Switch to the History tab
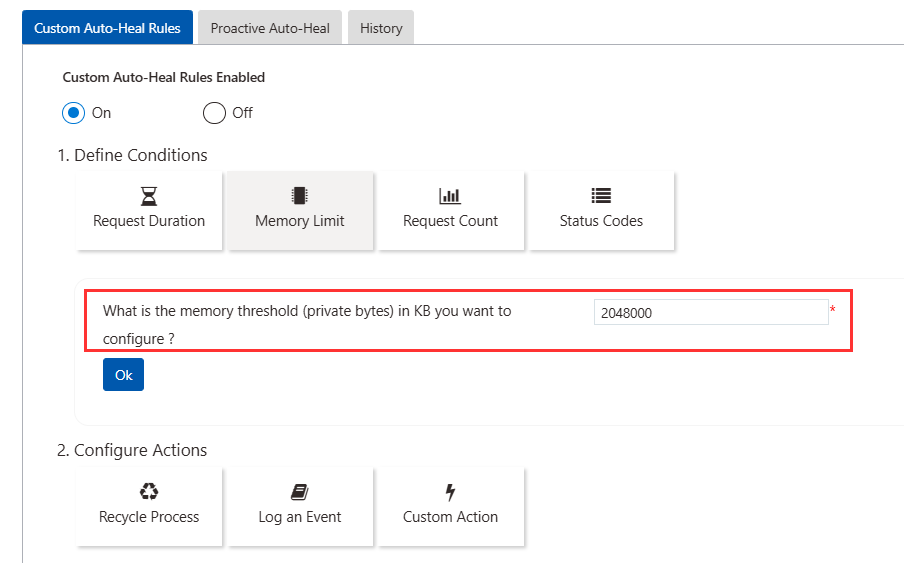 tap(381, 28)
